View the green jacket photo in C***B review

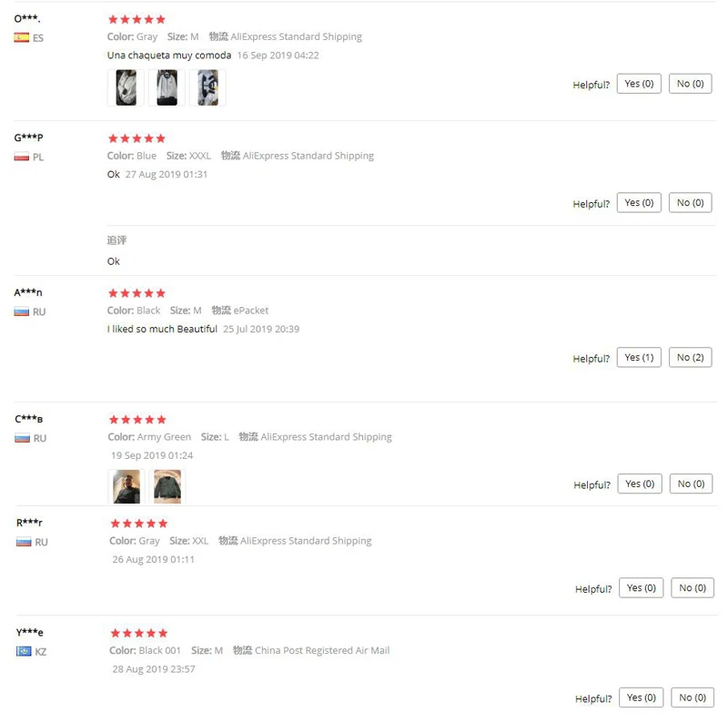coord(167,486)
